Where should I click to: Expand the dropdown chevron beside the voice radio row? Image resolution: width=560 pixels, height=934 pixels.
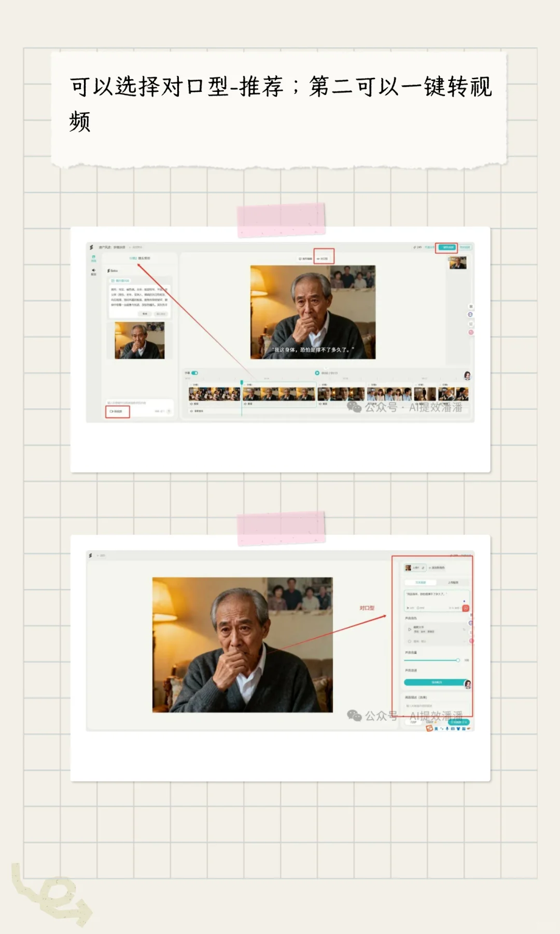465,641
